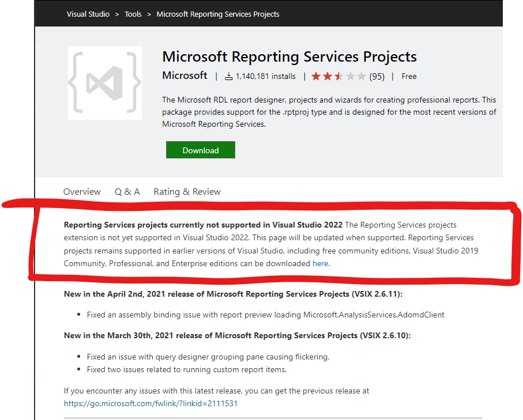Open the go.microsoft.com fwlink URL
This screenshot has height=420, width=523.
(150, 404)
